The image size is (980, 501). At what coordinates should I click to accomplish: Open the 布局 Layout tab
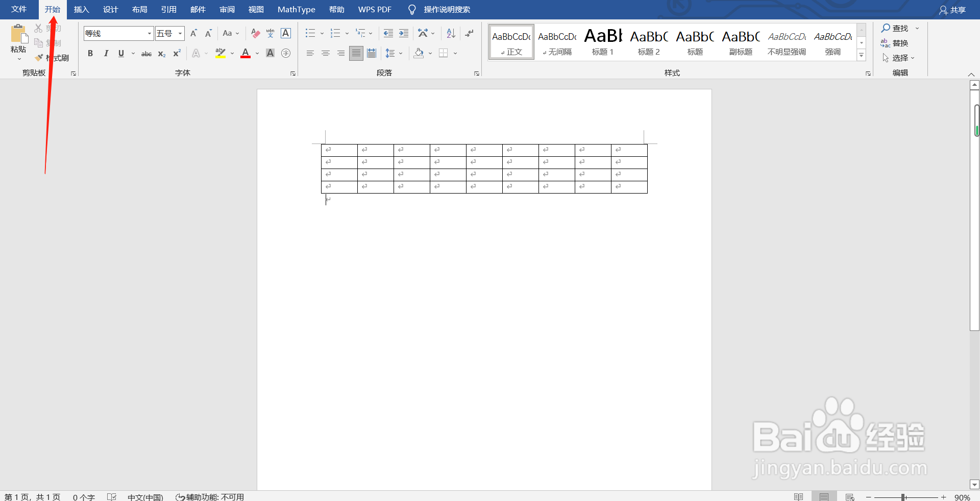pyautogui.click(x=139, y=9)
